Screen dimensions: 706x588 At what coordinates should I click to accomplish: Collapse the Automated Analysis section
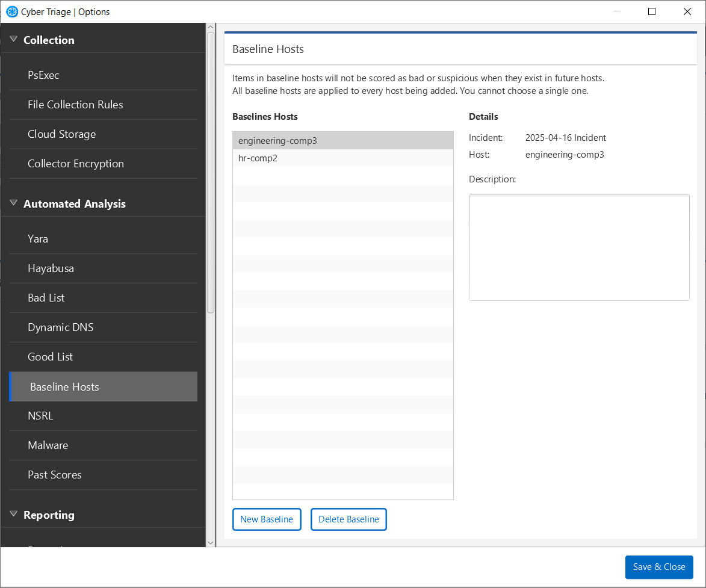click(x=13, y=203)
